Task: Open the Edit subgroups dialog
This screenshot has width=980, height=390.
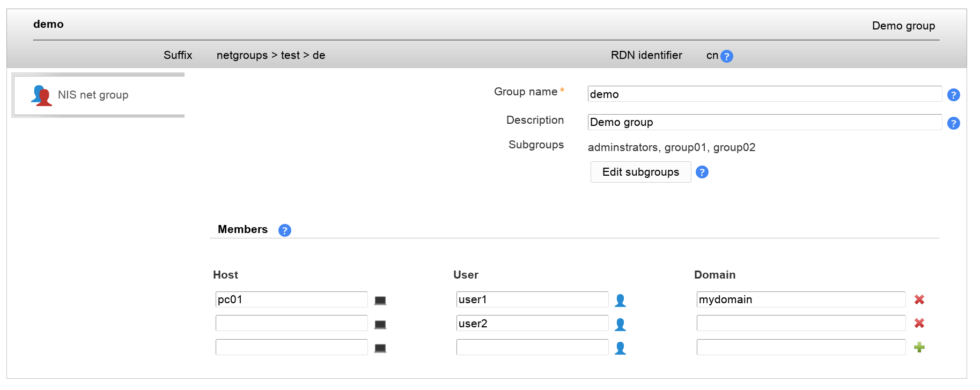Action: coord(640,172)
